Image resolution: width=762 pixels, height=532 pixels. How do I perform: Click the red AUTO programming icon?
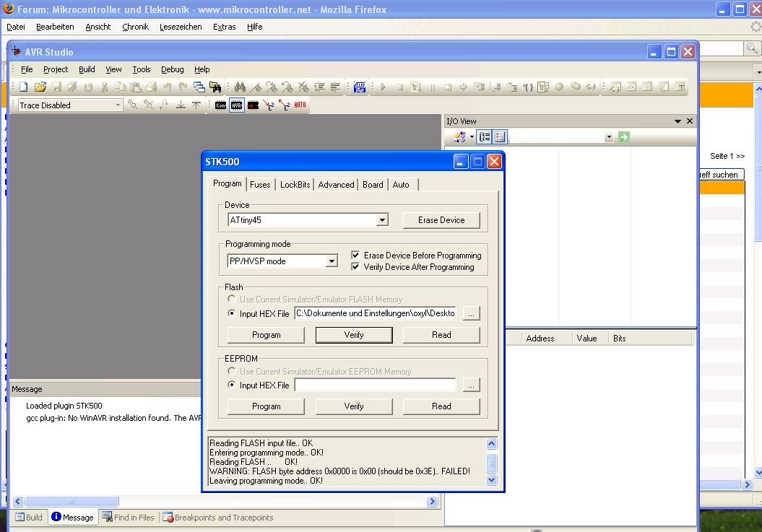click(300, 105)
